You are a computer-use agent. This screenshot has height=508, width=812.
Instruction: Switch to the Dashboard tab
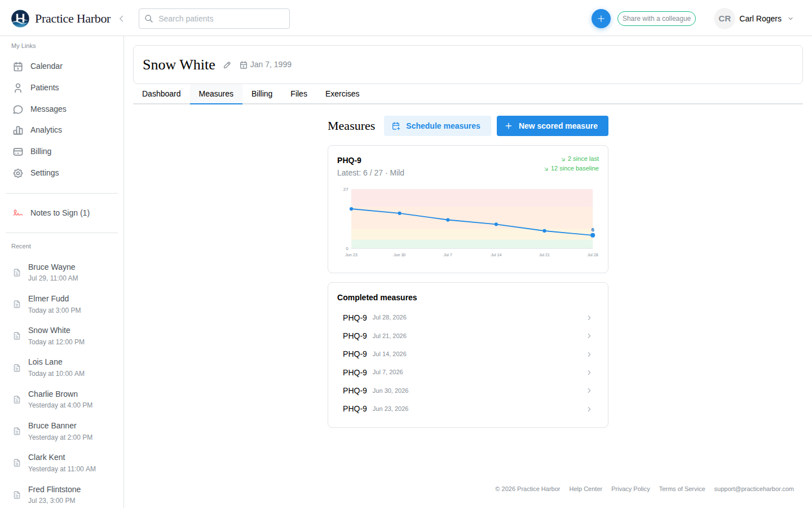(161, 94)
